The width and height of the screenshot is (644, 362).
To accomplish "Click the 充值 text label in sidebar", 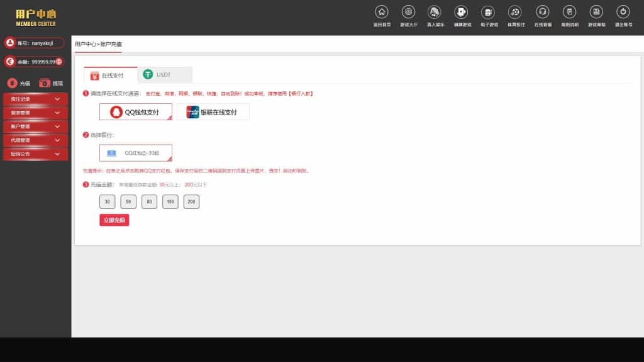I will click(25, 84).
